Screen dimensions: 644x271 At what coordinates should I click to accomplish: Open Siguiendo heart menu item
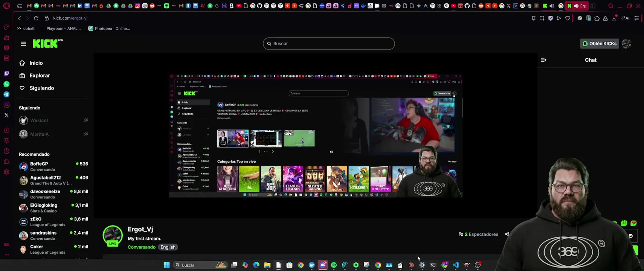(x=42, y=88)
